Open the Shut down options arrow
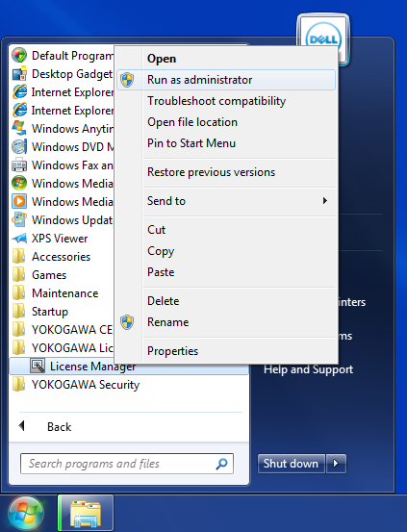Viewport: 407px width, 532px height. tap(336, 464)
